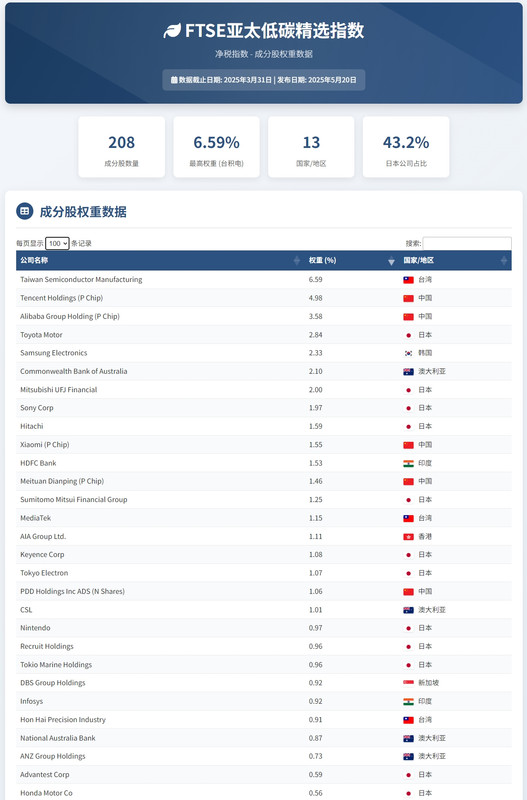
Task: Select Alibaba Group Holding (P Chip) name
Action: [x=70, y=316]
